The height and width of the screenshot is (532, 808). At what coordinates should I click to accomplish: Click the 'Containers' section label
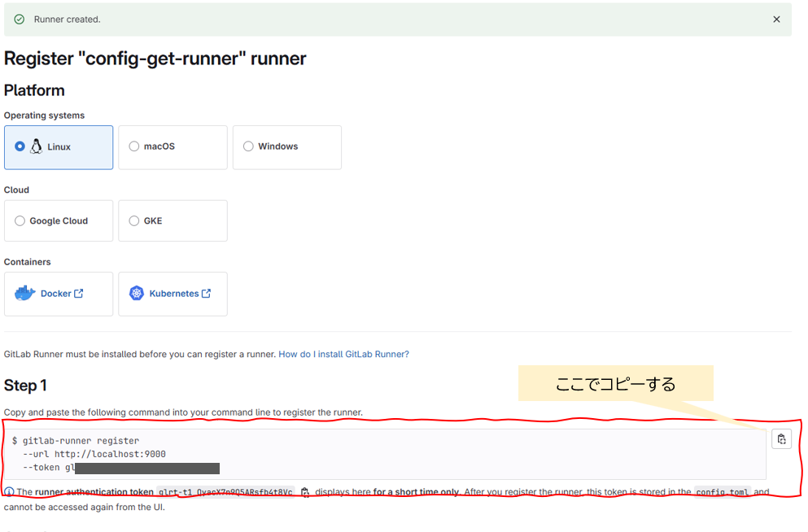point(28,262)
